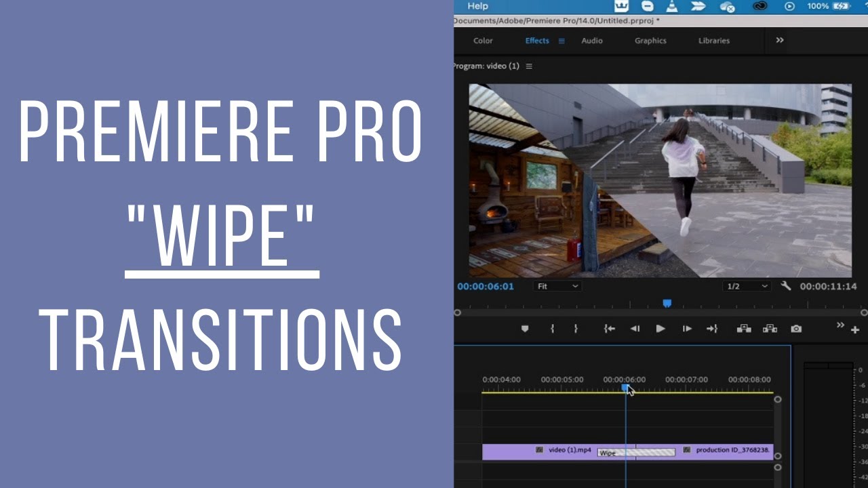Click the Lift button

[x=744, y=329]
